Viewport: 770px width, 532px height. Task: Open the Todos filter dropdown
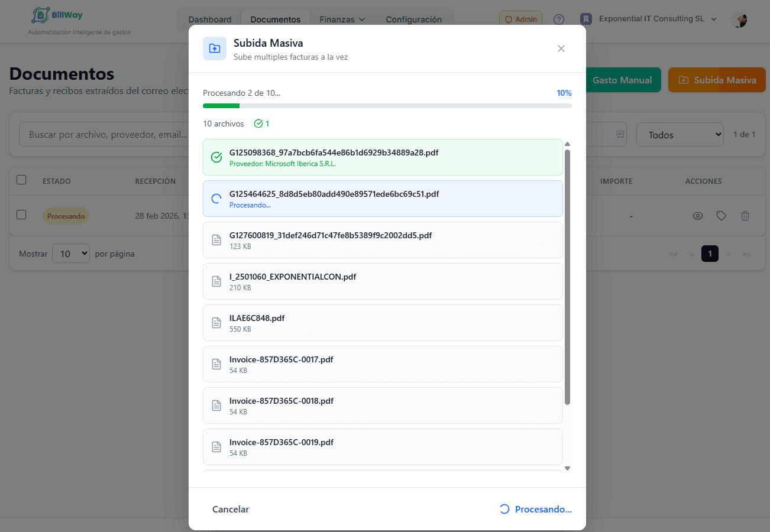click(x=680, y=135)
